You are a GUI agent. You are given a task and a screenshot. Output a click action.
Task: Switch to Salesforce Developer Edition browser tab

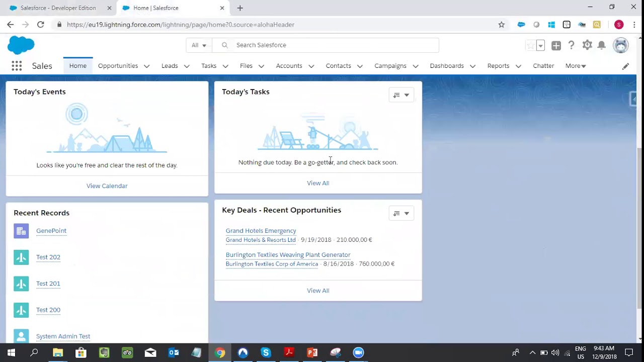coord(58,8)
